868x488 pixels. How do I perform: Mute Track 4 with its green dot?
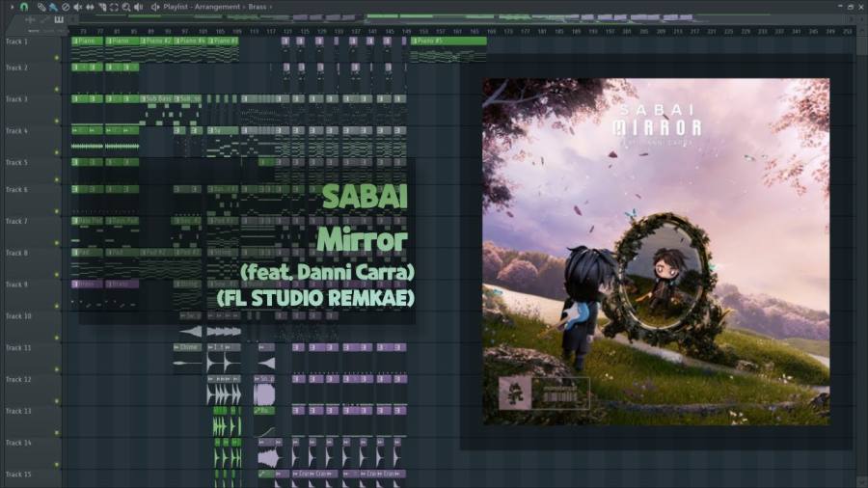(x=57, y=152)
